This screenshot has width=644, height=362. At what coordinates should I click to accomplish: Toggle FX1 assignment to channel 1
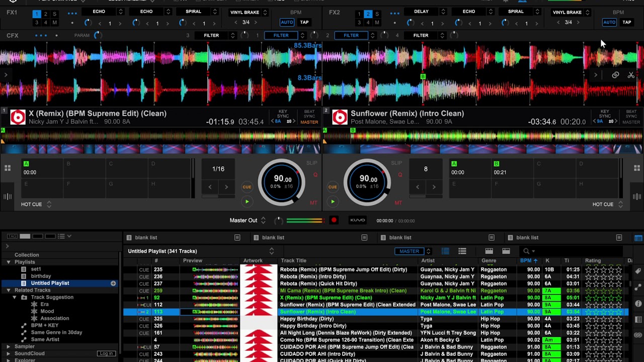coord(37,14)
